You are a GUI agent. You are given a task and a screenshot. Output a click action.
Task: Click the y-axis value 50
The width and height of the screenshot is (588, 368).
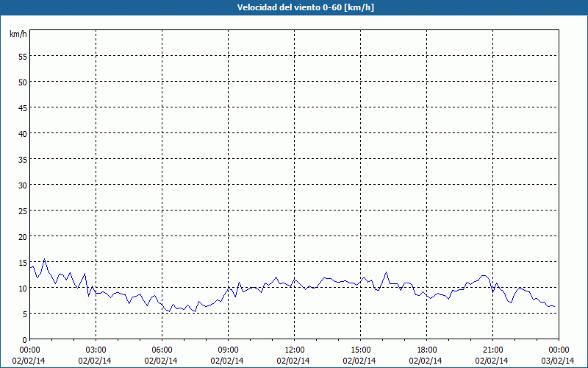pyautogui.click(x=23, y=82)
